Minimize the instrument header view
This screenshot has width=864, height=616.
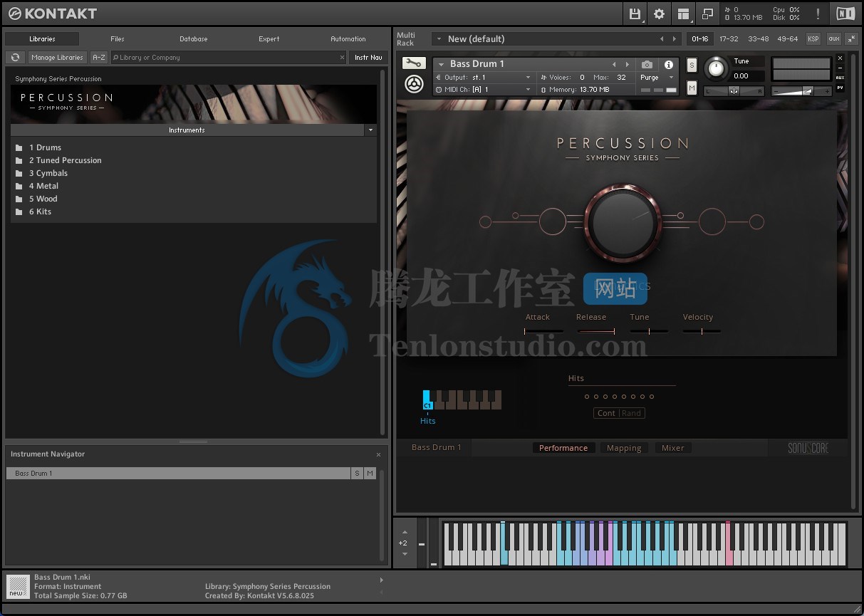pyautogui.click(x=840, y=68)
